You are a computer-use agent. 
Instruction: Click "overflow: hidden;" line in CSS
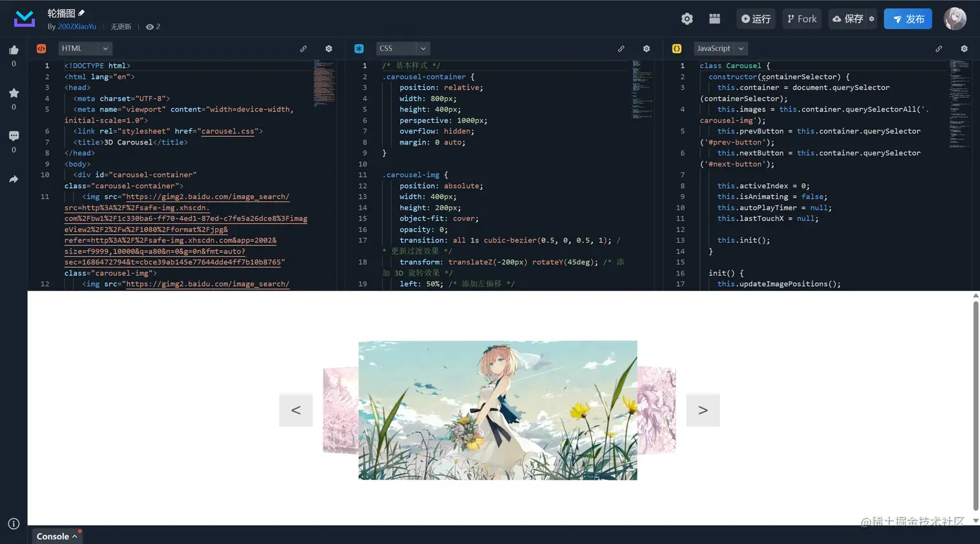(x=437, y=131)
